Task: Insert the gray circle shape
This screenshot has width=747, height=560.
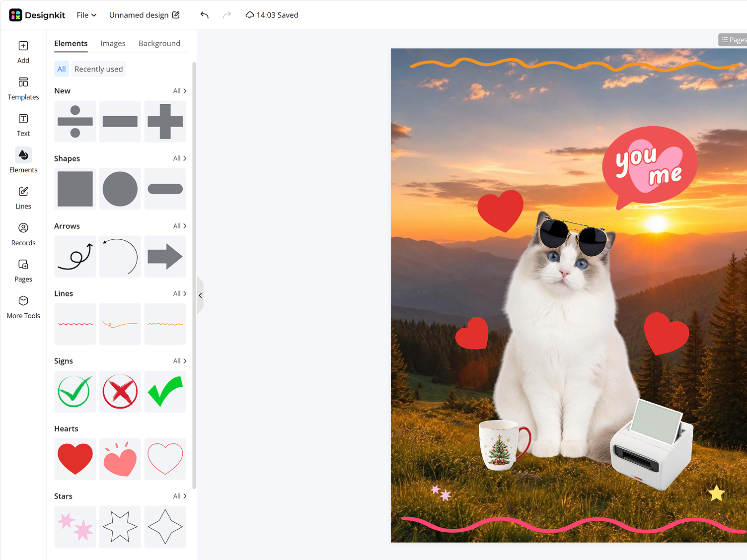Action: [120, 189]
